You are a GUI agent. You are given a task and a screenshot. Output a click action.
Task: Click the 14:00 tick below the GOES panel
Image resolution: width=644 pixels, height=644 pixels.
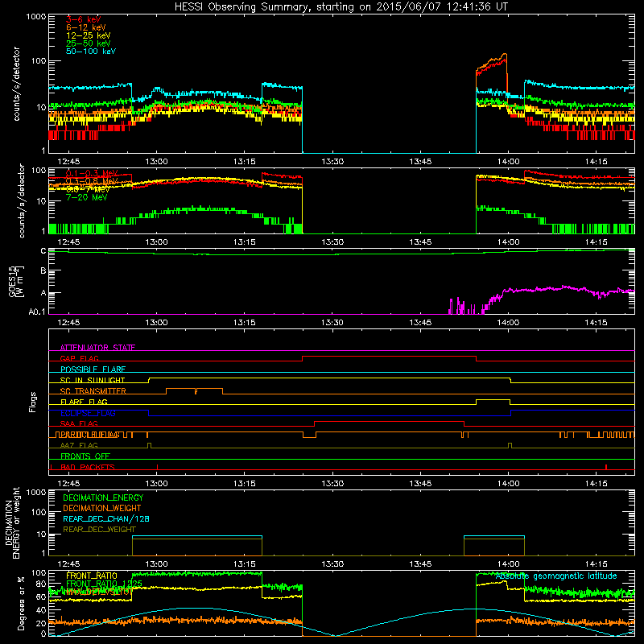pyautogui.click(x=508, y=323)
